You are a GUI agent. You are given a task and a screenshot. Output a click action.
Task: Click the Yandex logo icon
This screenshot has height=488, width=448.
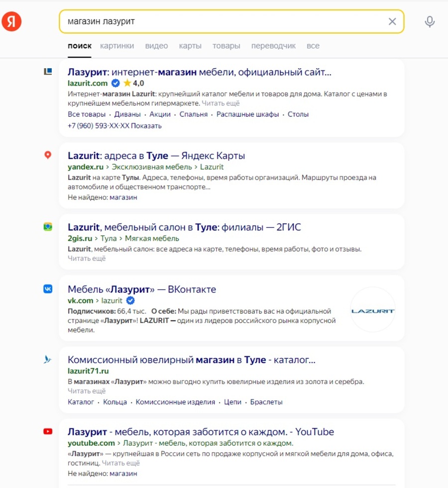click(x=11, y=21)
